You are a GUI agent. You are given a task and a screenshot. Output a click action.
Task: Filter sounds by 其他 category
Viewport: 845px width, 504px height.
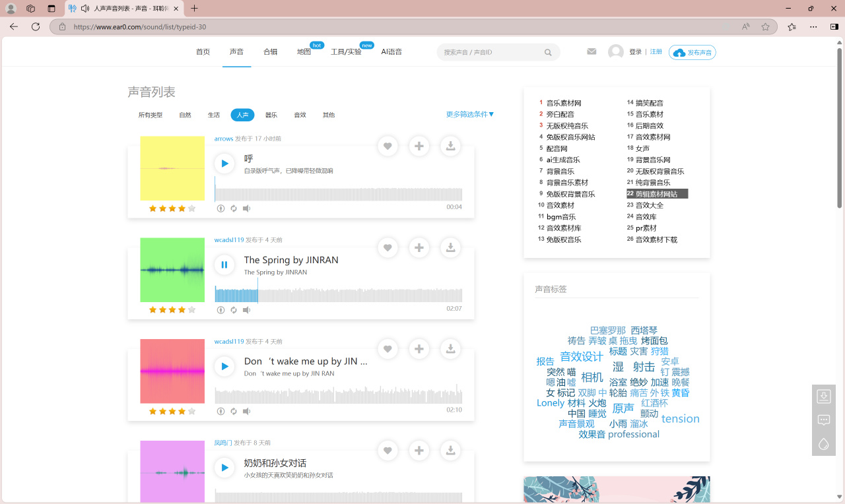pyautogui.click(x=329, y=115)
